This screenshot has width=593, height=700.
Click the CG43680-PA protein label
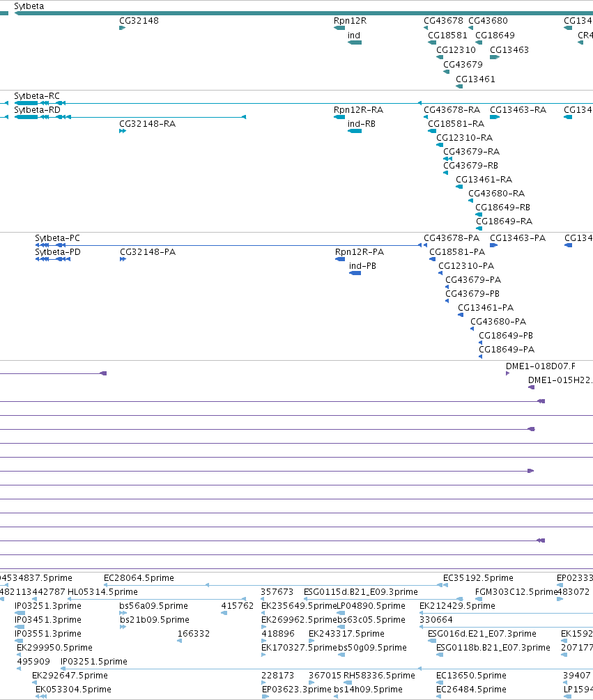(498, 321)
